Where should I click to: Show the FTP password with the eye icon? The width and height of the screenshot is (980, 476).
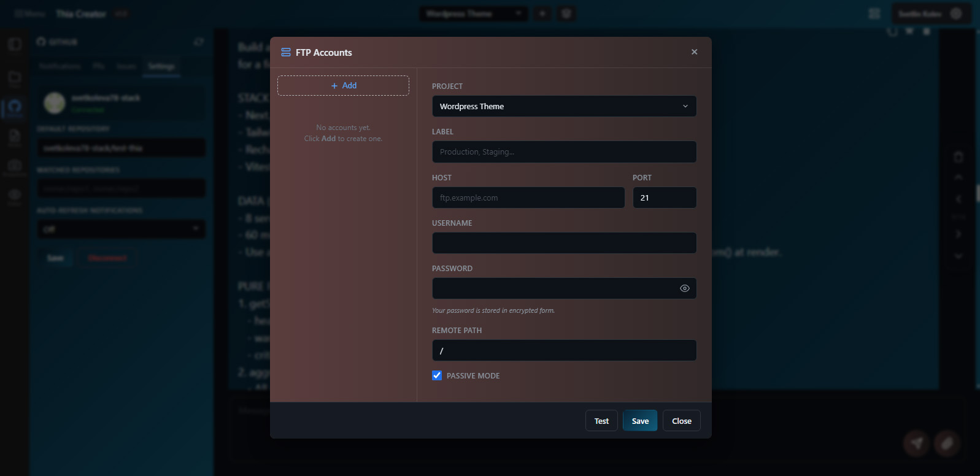685,288
